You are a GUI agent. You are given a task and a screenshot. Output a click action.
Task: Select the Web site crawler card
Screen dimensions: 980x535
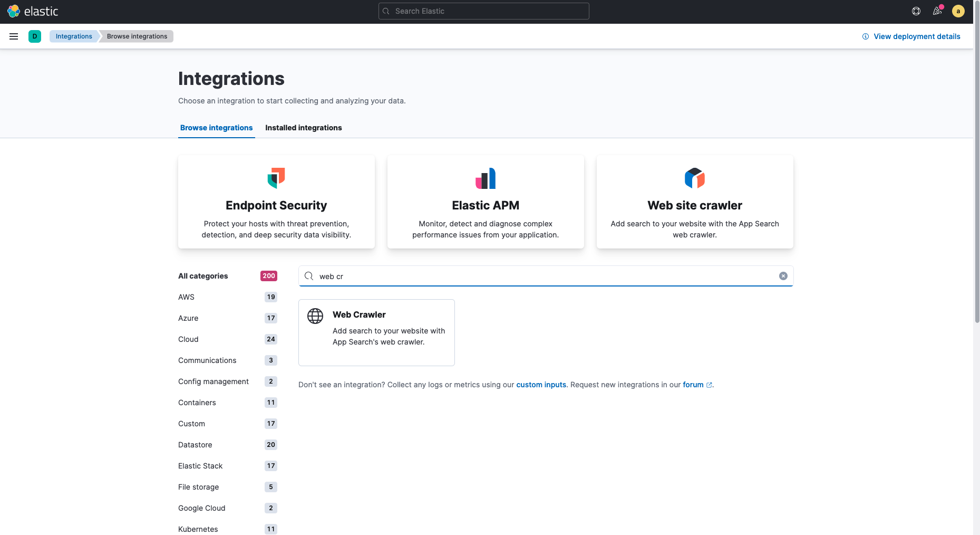click(694, 202)
